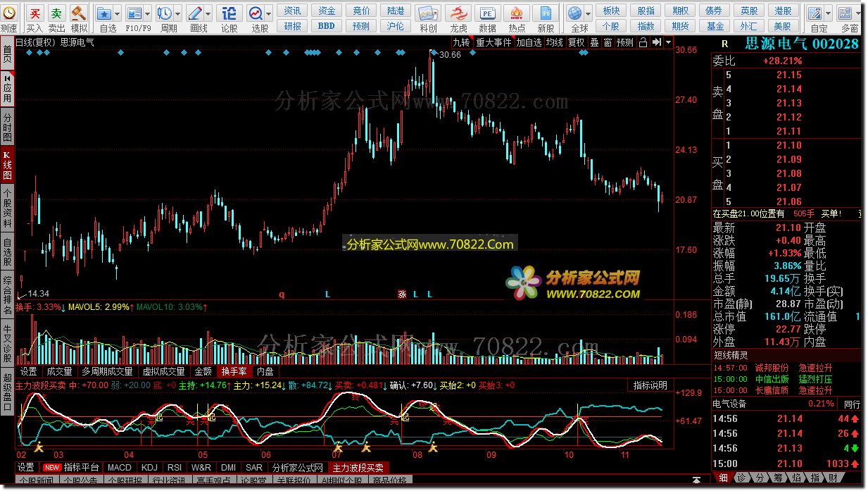Select the 金额 amount tab
The height and width of the screenshot is (491, 868).
coord(203,371)
